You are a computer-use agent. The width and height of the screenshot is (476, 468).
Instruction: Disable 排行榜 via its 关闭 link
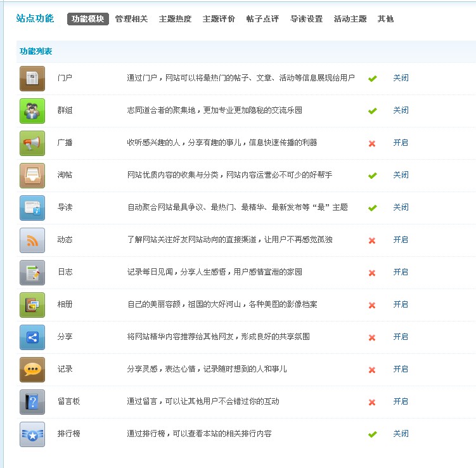pyautogui.click(x=401, y=433)
